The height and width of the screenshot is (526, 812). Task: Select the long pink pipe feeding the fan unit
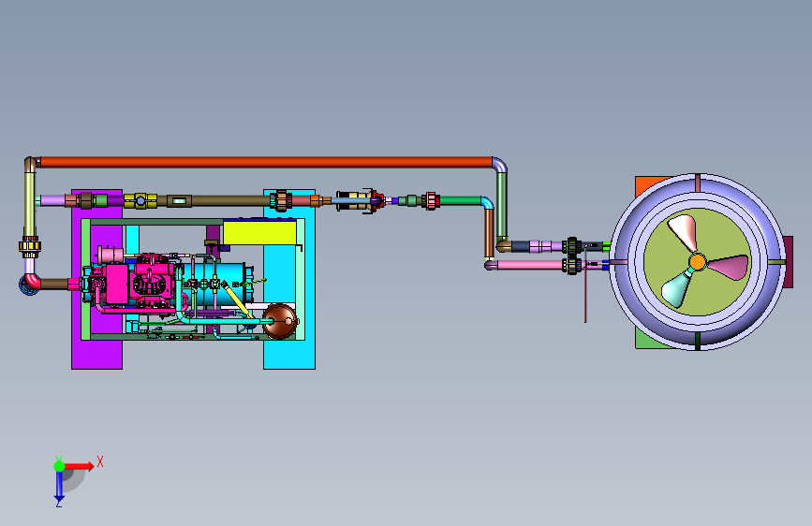529,265
